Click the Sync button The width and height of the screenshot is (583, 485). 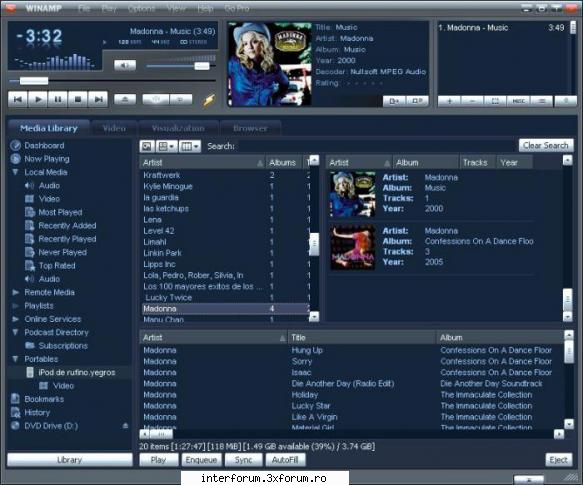pyautogui.click(x=244, y=460)
